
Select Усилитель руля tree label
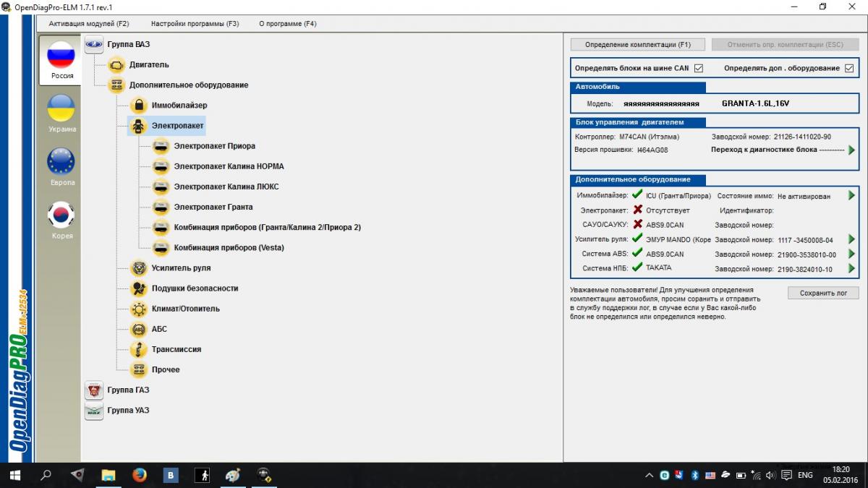182,267
